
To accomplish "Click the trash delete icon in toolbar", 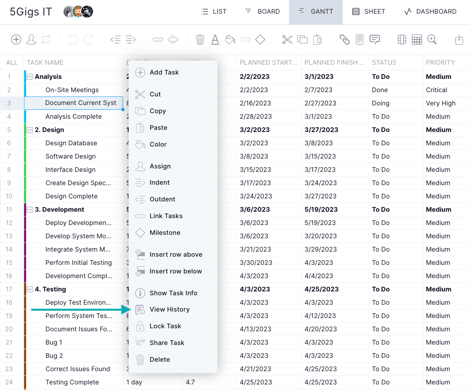I will (x=200, y=40).
